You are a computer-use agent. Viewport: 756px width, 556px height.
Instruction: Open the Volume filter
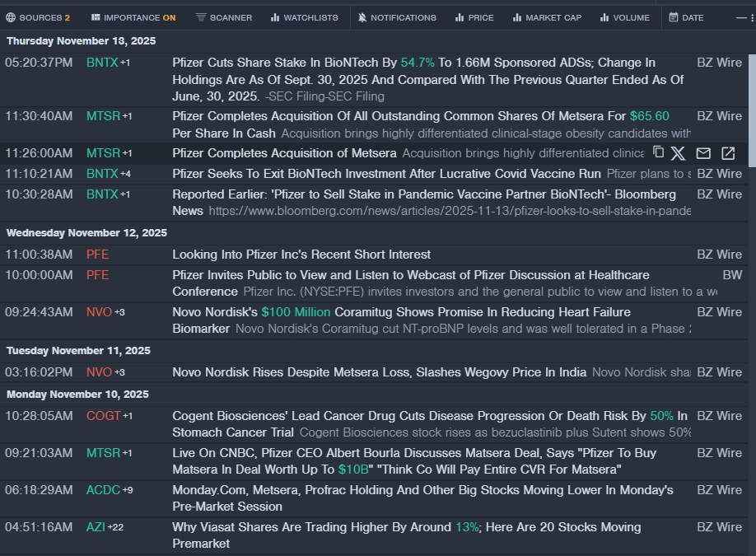click(x=625, y=17)
